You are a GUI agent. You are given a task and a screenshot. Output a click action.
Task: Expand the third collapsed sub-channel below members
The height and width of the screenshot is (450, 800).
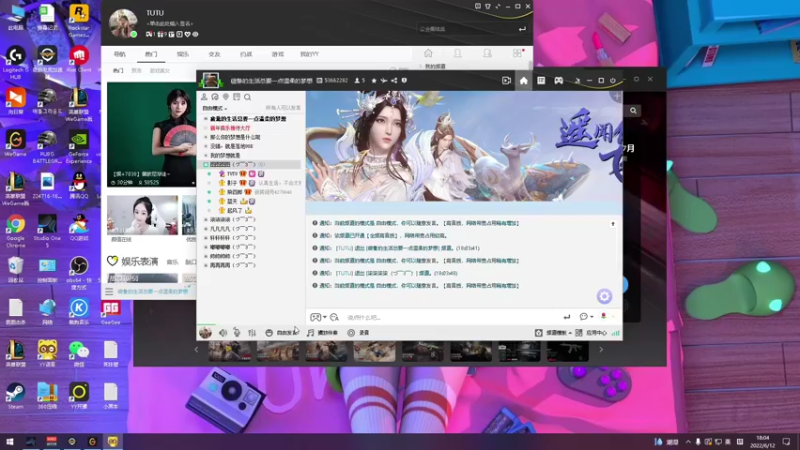point(206,238)
